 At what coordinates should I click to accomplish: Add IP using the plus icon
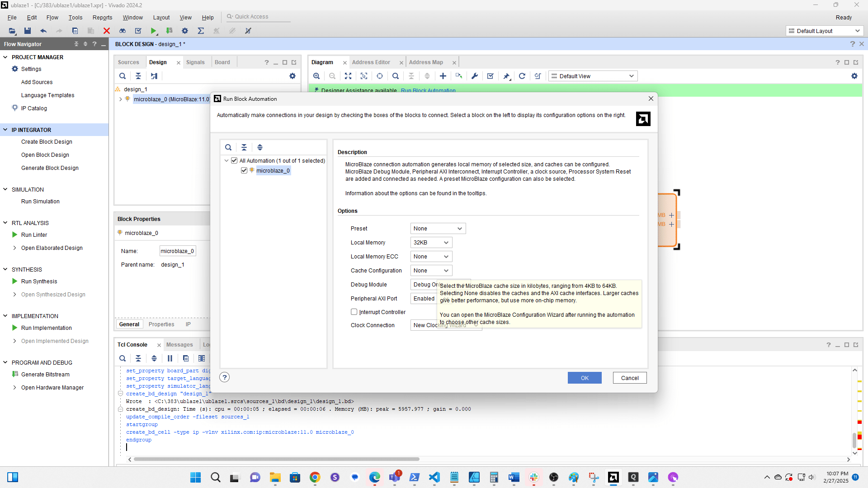(443, 76)
